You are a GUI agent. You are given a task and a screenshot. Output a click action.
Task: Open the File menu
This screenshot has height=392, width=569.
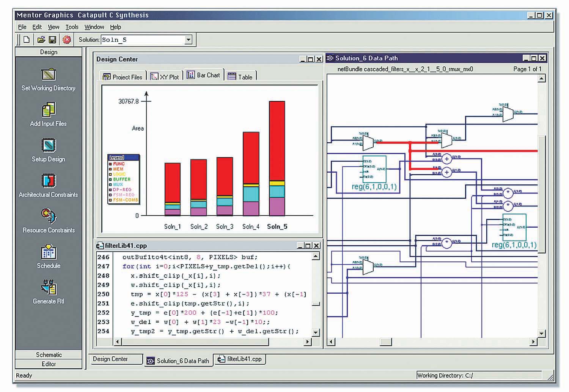point(22,27)
